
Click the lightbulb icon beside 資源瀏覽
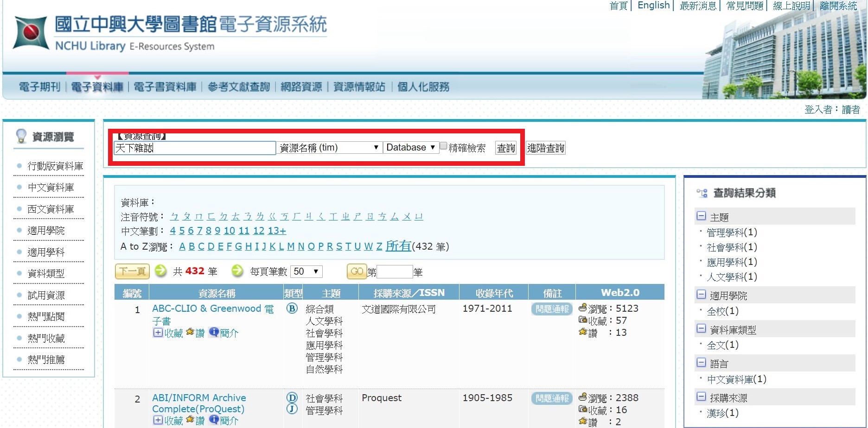tap(21, 136)
